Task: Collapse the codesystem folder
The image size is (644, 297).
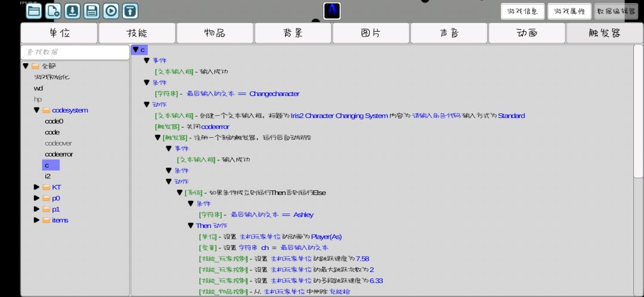Action: (36, 110)
